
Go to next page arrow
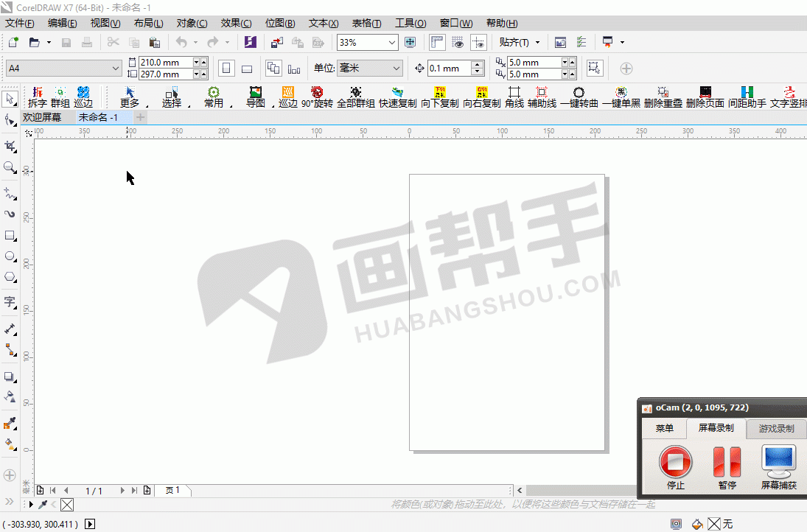(122, 490)
